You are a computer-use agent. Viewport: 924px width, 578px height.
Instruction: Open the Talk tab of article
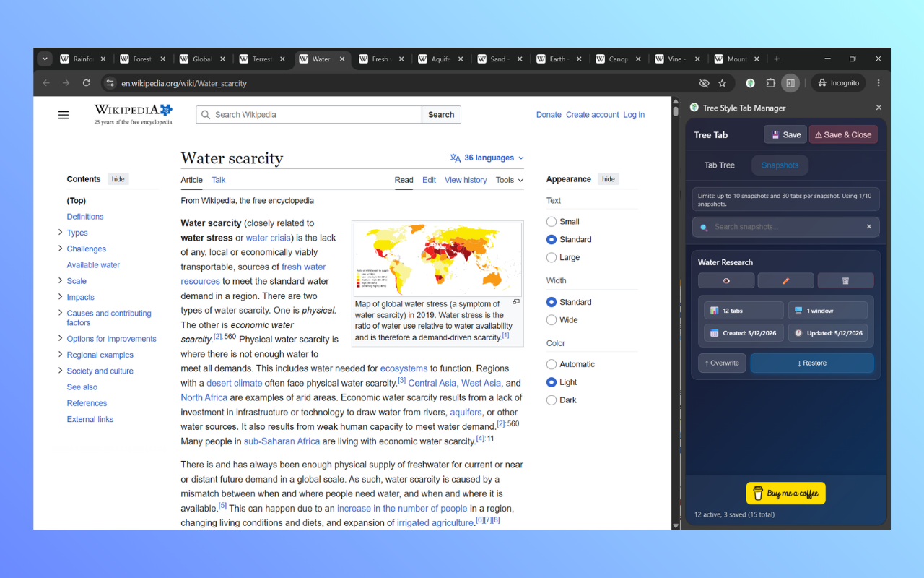tap(219, 180)
